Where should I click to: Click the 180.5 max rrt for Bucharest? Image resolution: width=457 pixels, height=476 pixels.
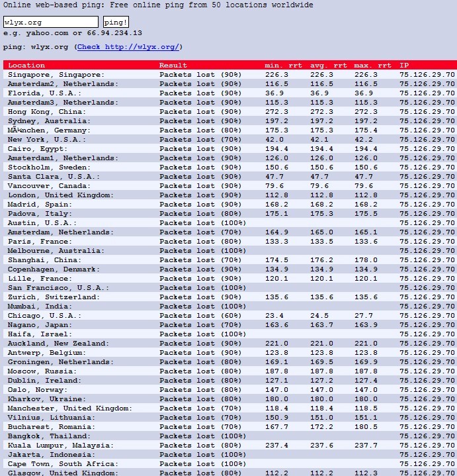click(366, 426)
